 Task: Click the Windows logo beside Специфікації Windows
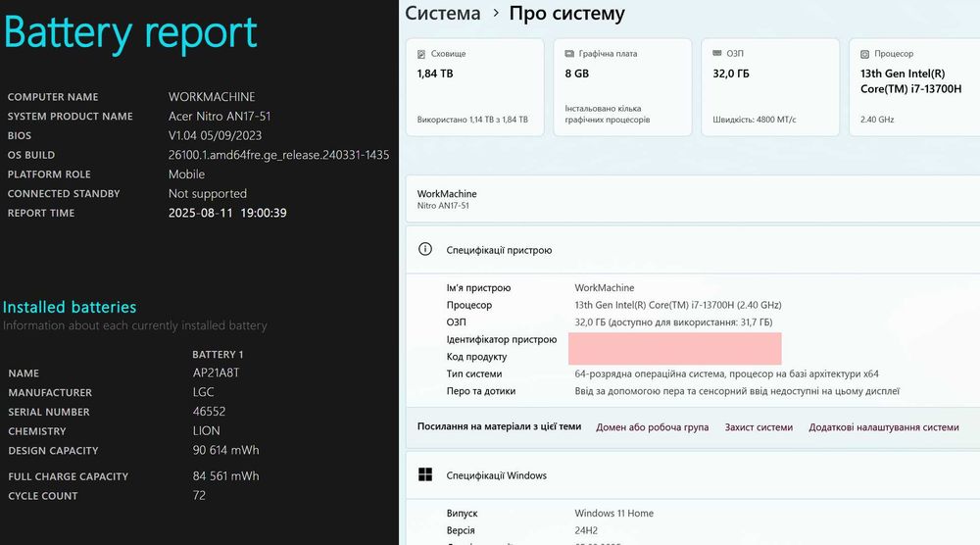(x=425, y=475)
